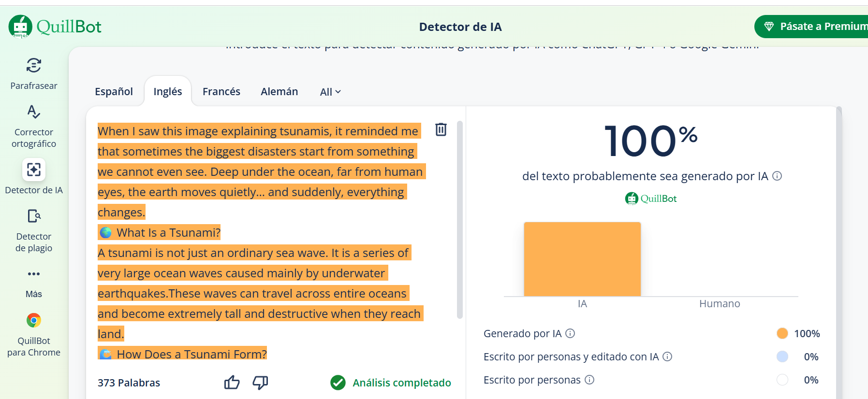Screen dimensions: 868x399
Task: Switch to the Alemán tab
Action: coord(280,91)
